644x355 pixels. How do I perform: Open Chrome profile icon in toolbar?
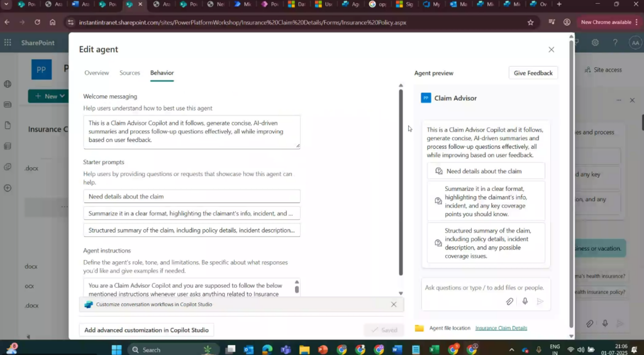click(x=567, y=22)
